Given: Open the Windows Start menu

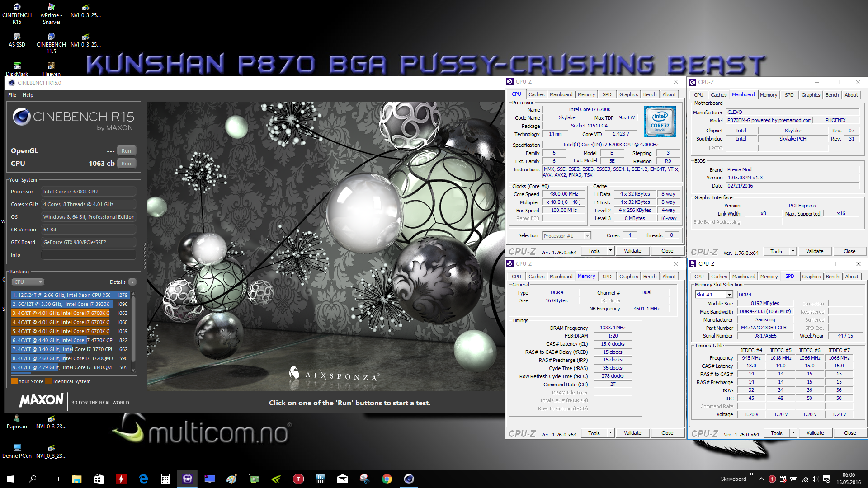Looking at the screenshot, I should (11, 479).
